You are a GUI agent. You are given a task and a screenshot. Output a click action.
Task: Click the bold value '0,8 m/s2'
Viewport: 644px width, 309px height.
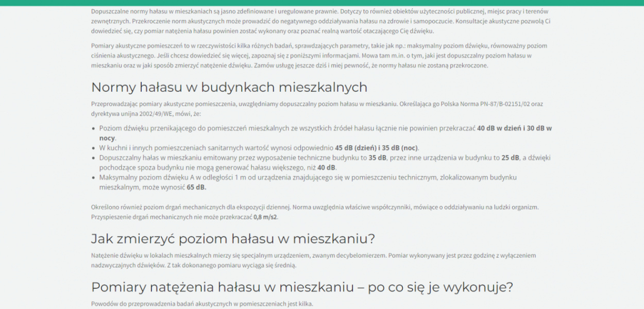pyautogui.click(x=265, y=217)
